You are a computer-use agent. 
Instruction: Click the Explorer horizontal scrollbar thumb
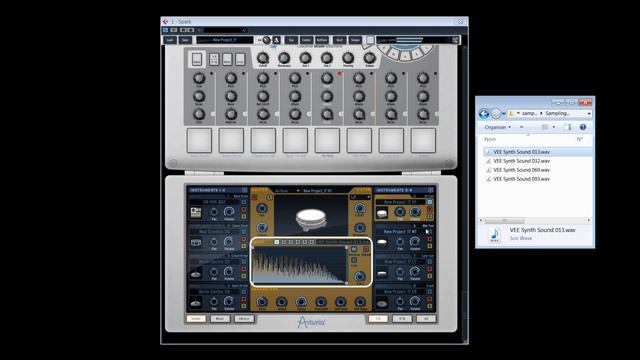point(504,220)
